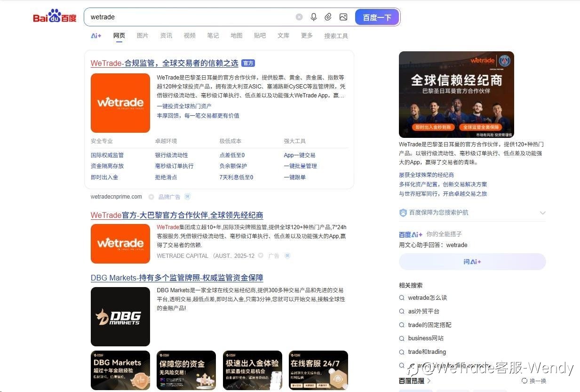The image size is (580, 392).
Task: Open the 银行级流动性 link
Action: [172, 155]
